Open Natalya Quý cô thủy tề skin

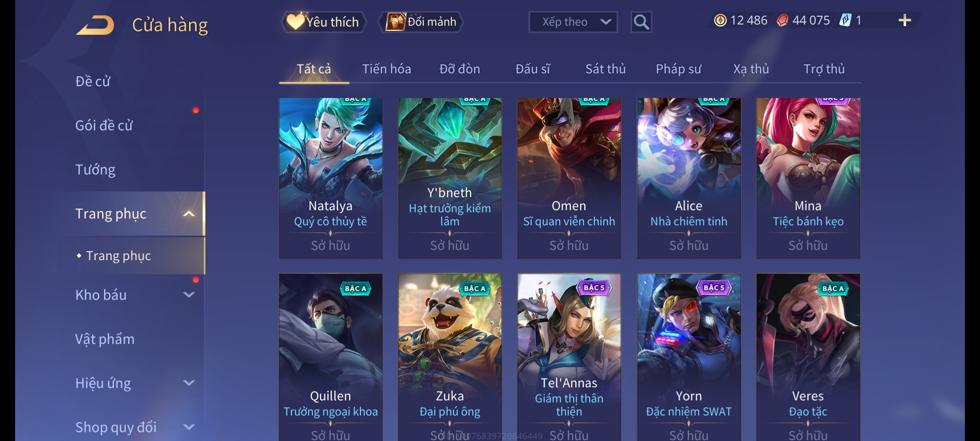tap(330, 178)
